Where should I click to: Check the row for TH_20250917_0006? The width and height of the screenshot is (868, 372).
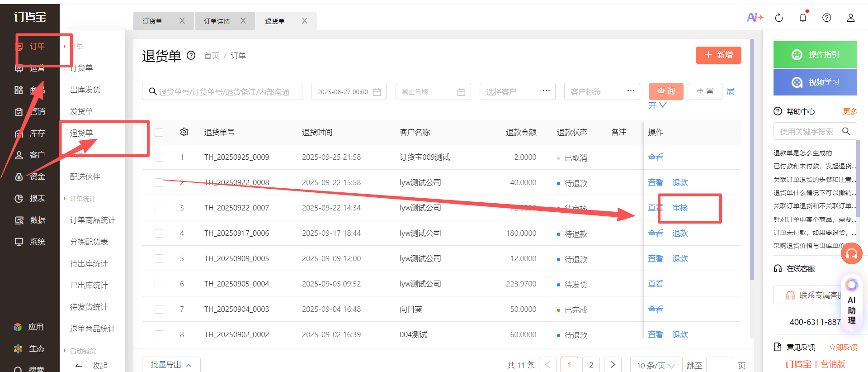(159, 233)
